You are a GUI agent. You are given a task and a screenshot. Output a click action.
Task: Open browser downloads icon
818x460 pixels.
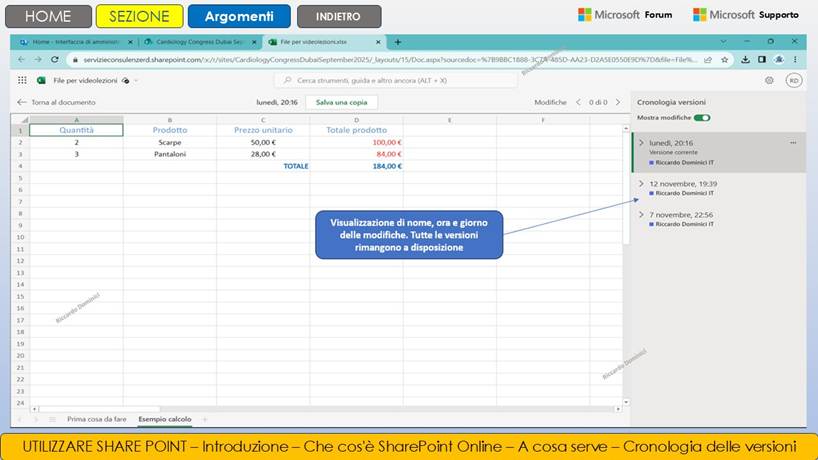click(x=745, y=60)
